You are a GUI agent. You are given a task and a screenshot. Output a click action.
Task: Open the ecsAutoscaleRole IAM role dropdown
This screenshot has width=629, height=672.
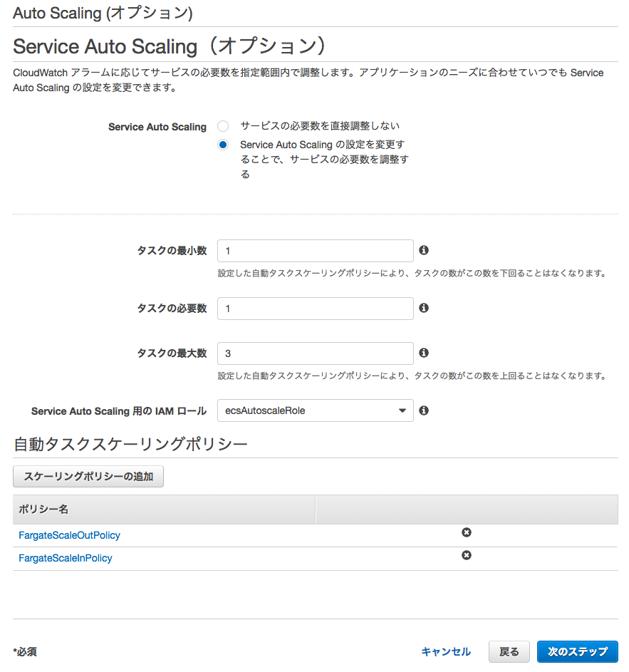[316, 410]
